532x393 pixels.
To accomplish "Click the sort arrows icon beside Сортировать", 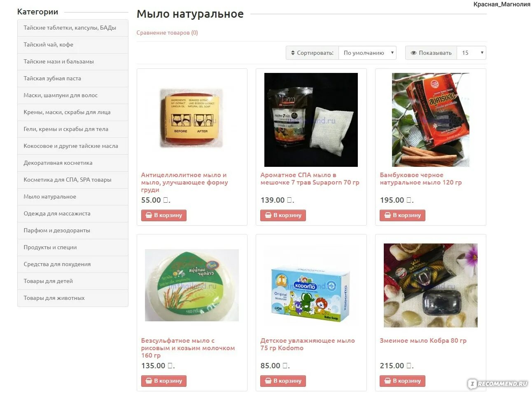I will (293, 53).
